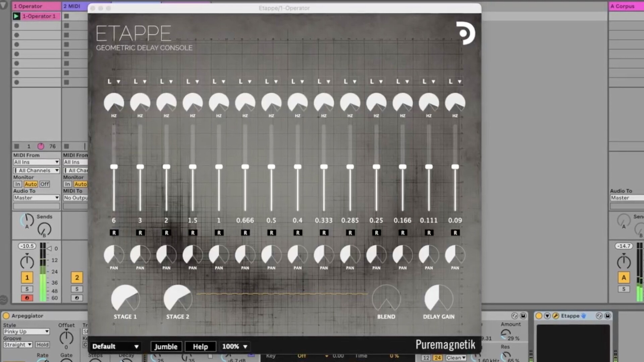The height and width of the screenshot is (362, 644).
Task: Toggle the R button under delay 0.166
Action: tap(403, 233)
